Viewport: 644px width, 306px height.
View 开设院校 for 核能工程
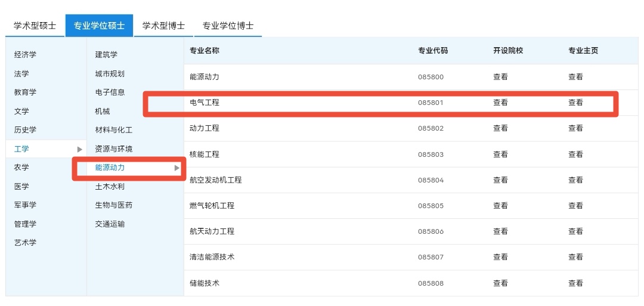[500, 154]
